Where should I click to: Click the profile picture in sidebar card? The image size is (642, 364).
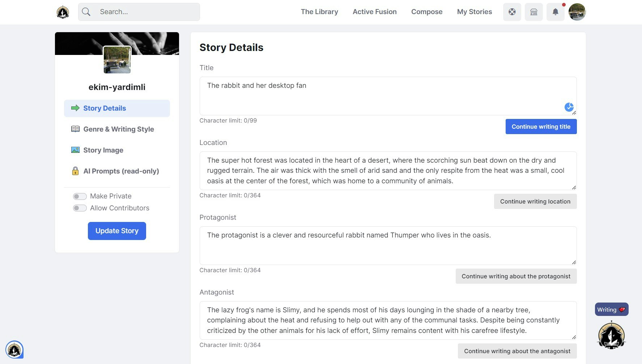[117, 60]
